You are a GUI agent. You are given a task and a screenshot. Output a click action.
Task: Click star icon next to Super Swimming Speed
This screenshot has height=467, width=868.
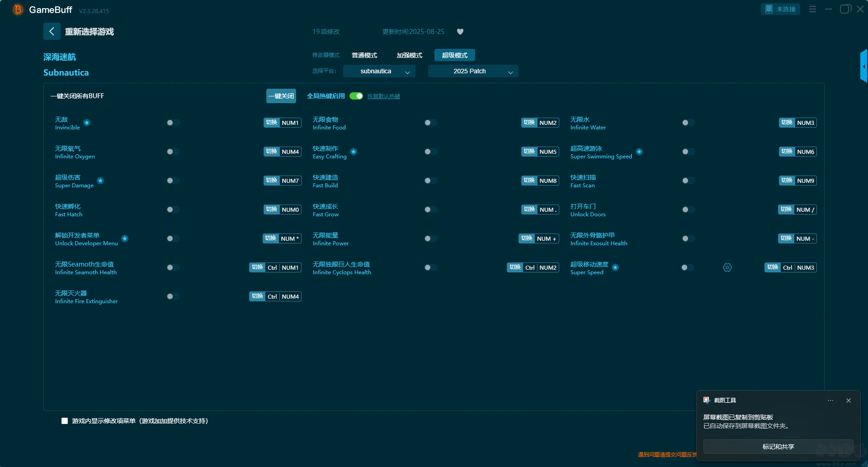(x=639, y=152)
